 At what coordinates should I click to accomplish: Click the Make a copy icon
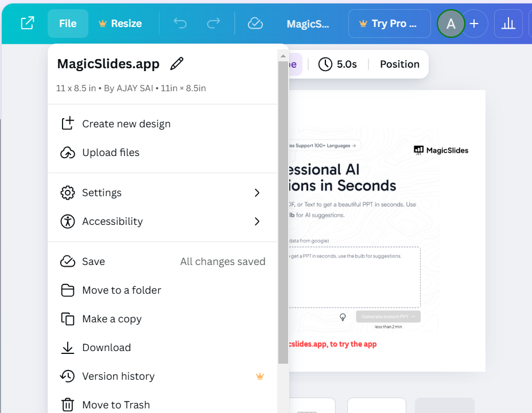coord(68,319)
